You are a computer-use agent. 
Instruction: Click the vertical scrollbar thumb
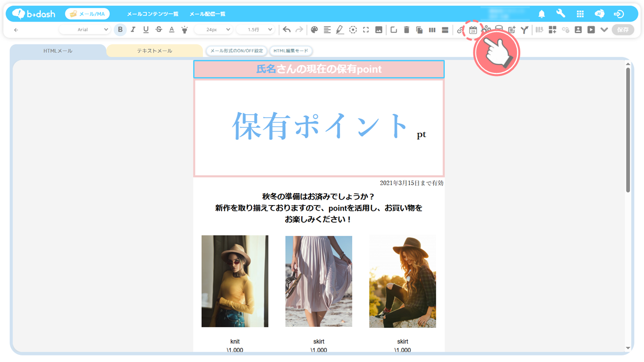[628, 130]
